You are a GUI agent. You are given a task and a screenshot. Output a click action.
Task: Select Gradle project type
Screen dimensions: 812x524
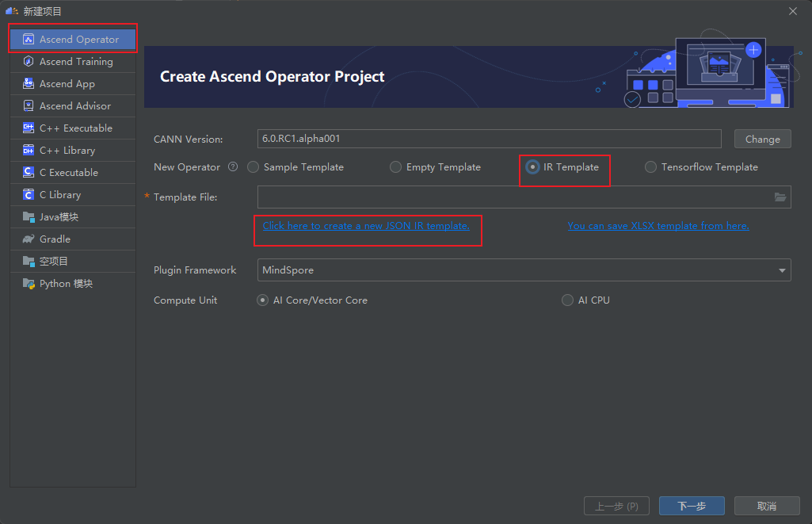[x=73, y=239]
